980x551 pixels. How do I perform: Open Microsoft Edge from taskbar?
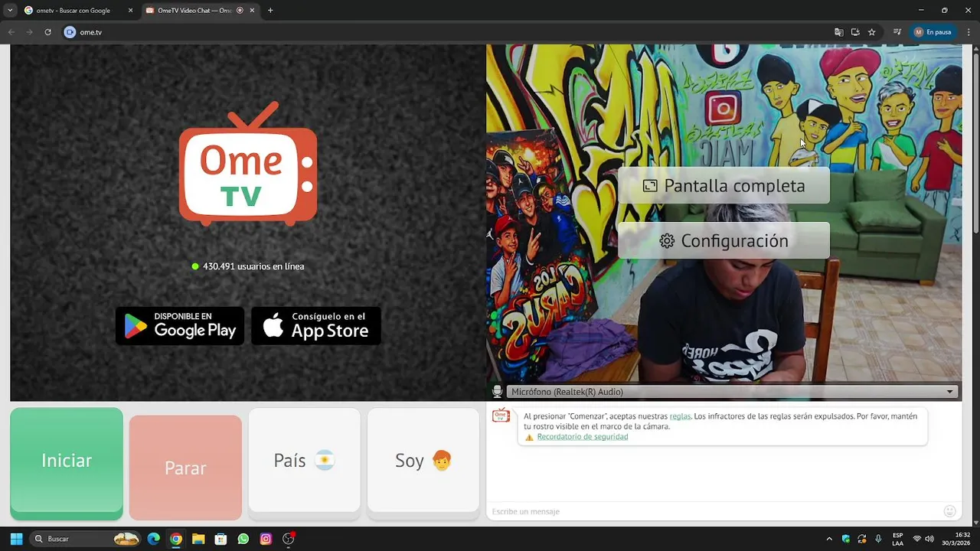154,539
